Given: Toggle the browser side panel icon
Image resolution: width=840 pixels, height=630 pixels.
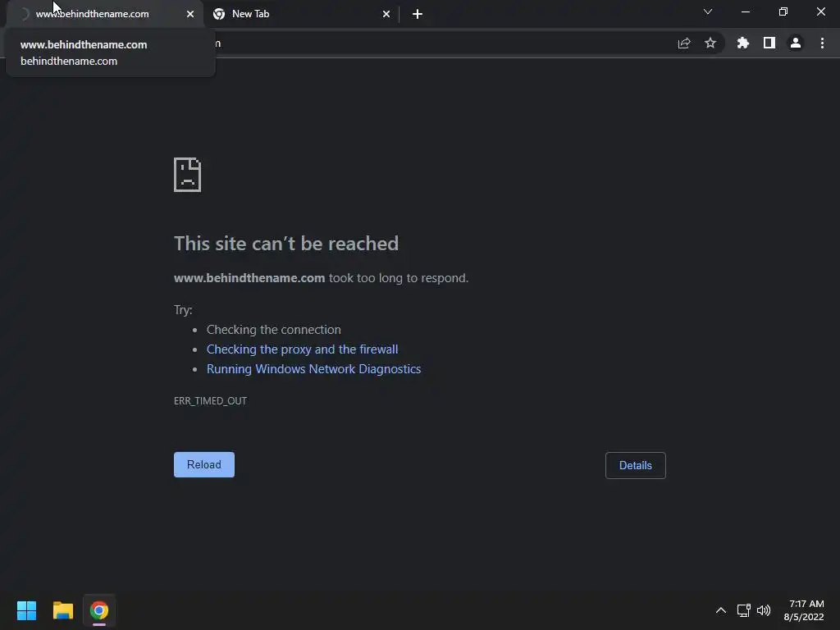Looking at the screenshot, I should pos(769,43).
